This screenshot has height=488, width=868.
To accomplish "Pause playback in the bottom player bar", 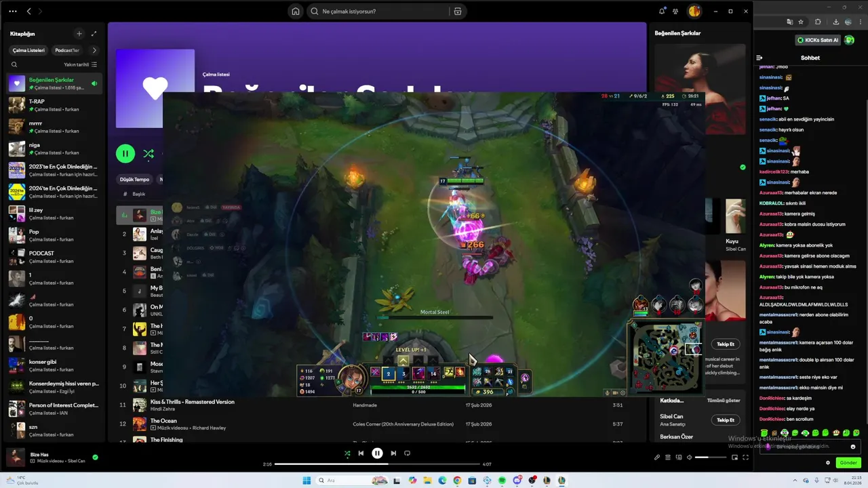I will tap(377, 453).
